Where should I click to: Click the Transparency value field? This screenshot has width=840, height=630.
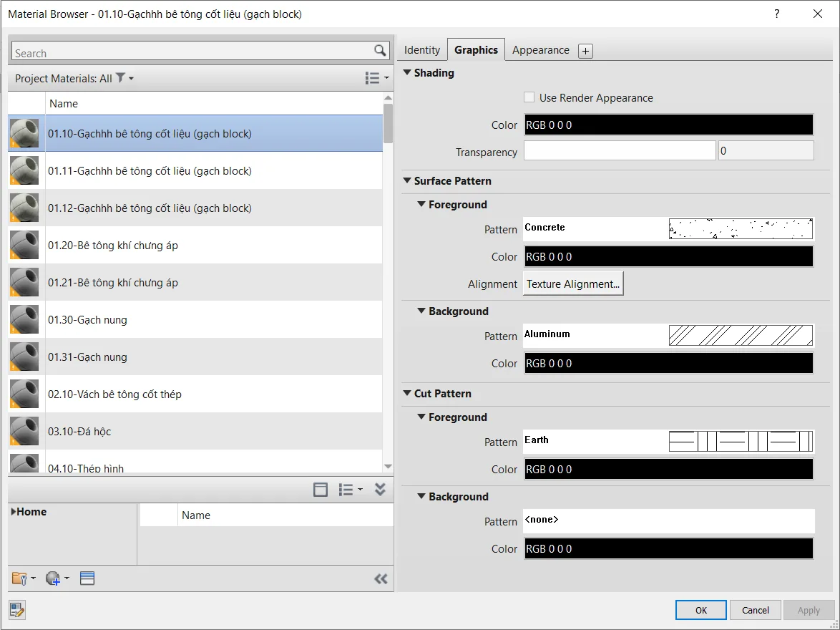[x=766, y=150]
